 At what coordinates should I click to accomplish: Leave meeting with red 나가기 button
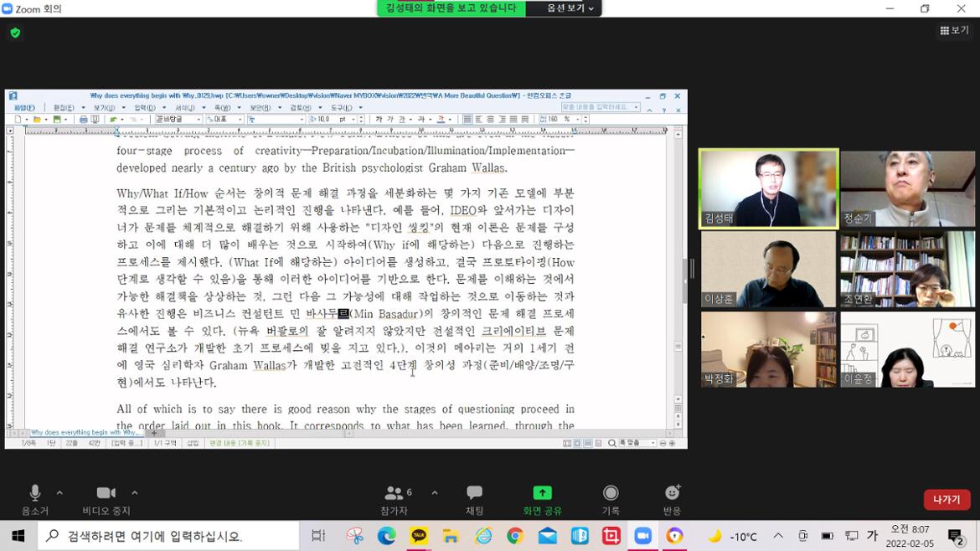tap(946, 499)
